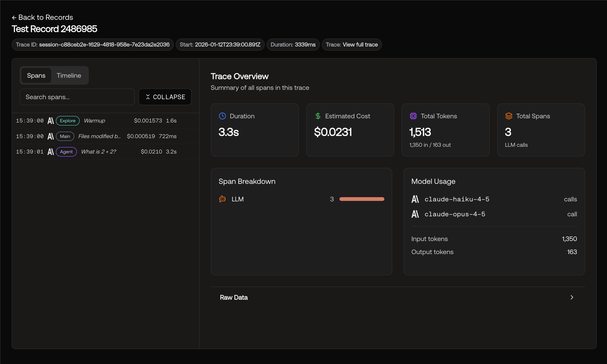
Task: Select the Trace ID session pill
Action: click(x=93, y=45)
